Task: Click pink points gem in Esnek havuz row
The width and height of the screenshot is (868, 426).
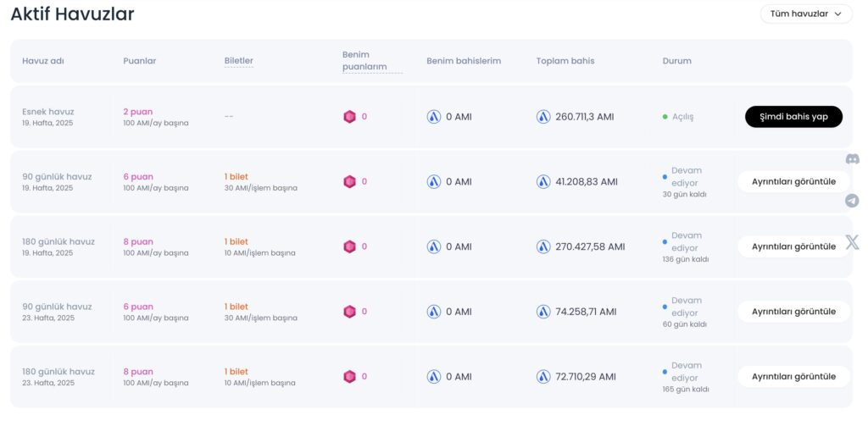Action: point(349,117)
